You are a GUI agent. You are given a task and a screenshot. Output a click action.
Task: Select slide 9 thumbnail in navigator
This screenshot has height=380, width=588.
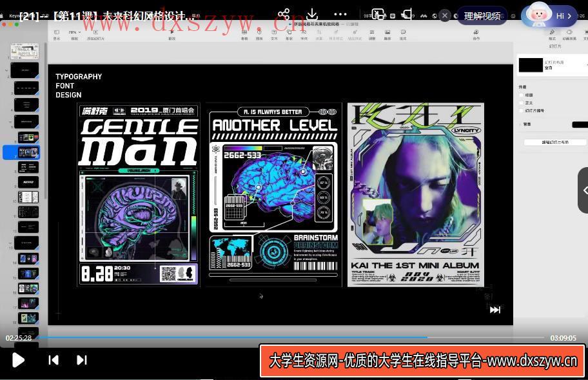pyautogui.click(x=28, y=182)
